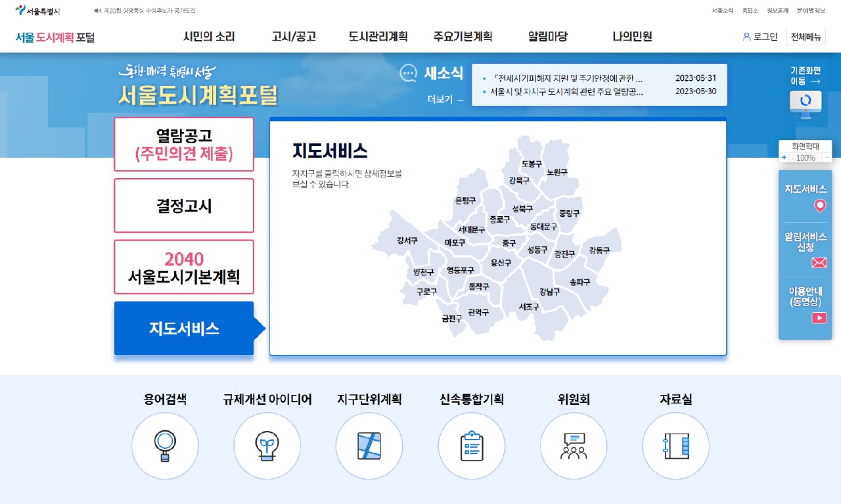Click the 용어검색 magnifier icon
Viewport: 841px width, 504px height.
point(164,446)
